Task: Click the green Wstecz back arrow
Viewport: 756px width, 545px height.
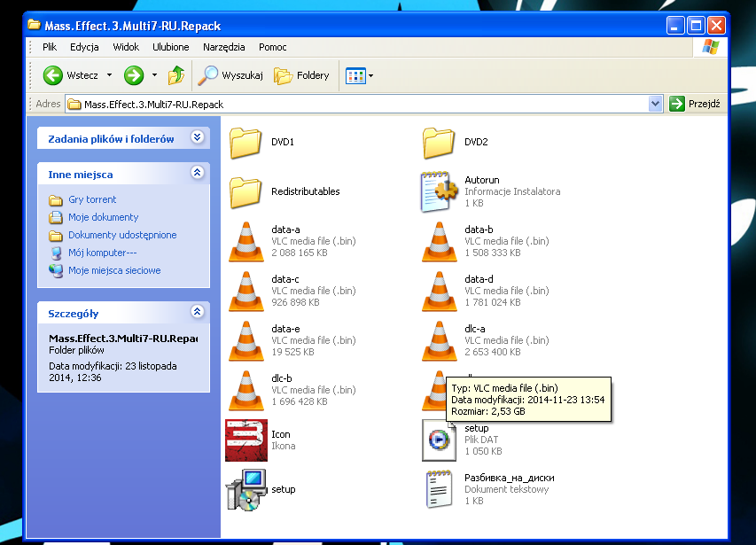Action: tap(53, 75)
